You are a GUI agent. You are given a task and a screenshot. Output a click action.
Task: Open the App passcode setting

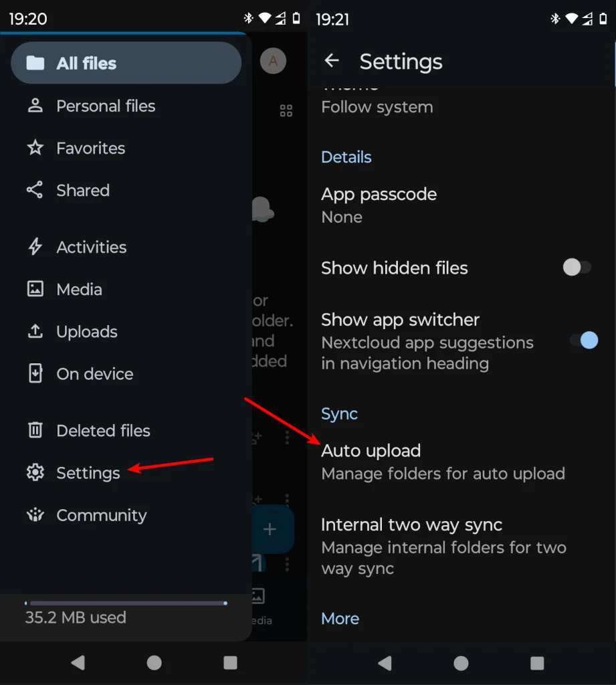379,205
